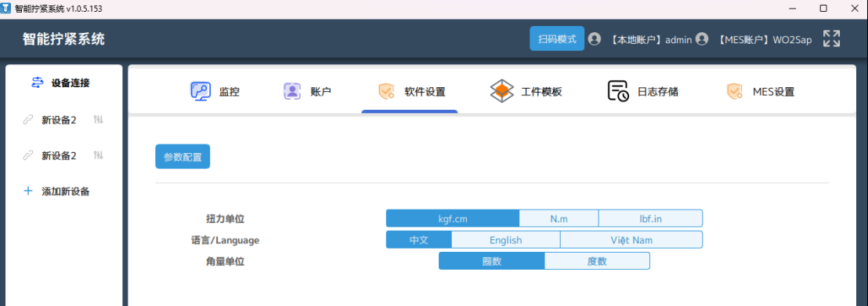This screenshot has height=306, width=868.
Task: Click the fullscreen expand icon
Action: (x=831, y=38)
